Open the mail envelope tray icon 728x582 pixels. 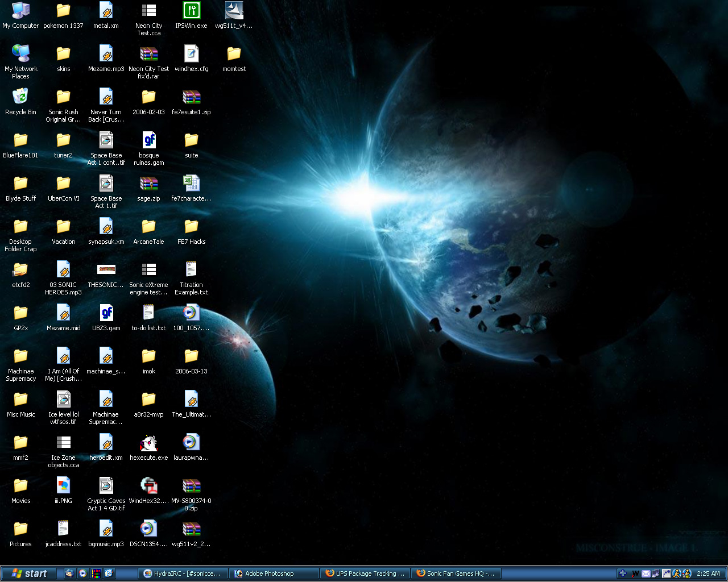[646, 573]
